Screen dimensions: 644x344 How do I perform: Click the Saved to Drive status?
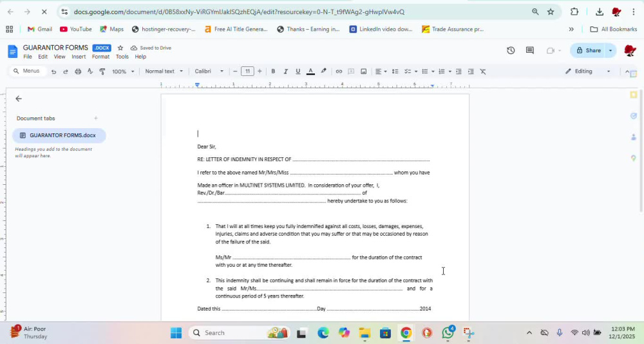click(x=151, y=48)
